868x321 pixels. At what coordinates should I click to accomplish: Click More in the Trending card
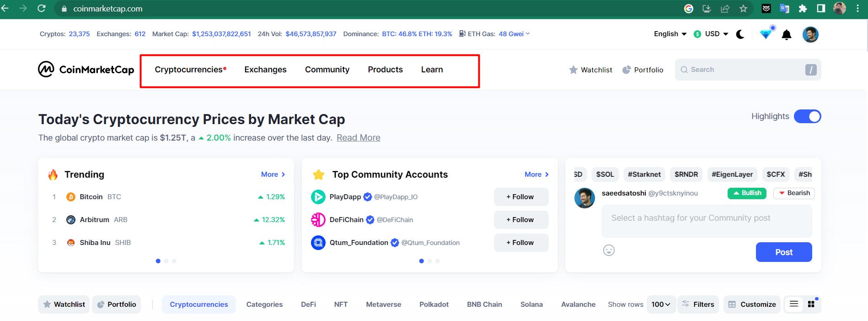coord(273,174)
